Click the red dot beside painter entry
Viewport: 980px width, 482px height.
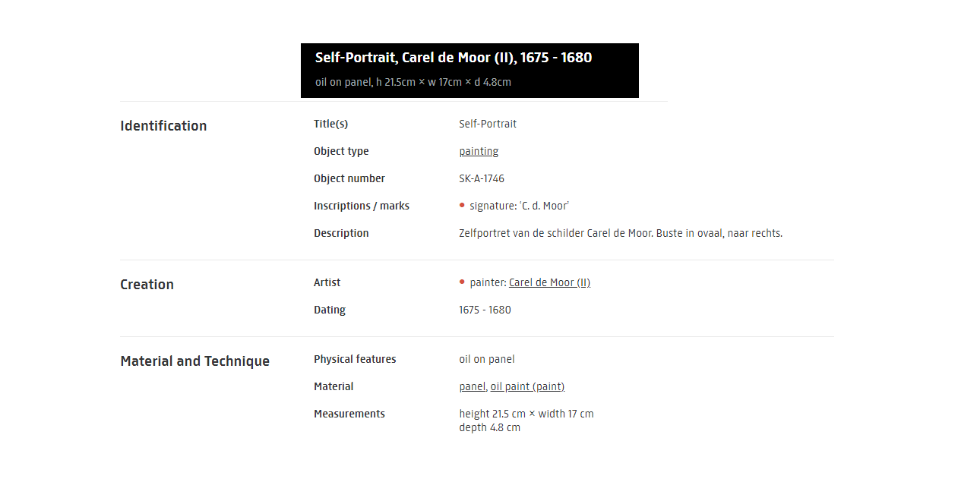click(462, 282)
